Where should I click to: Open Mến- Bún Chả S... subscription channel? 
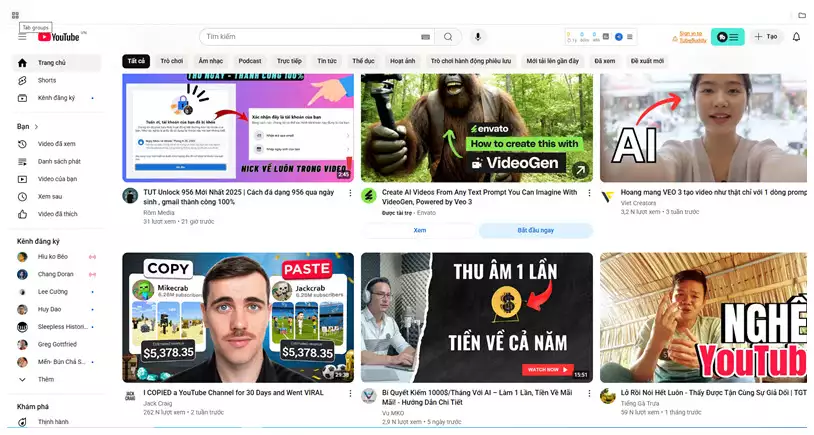57,362
